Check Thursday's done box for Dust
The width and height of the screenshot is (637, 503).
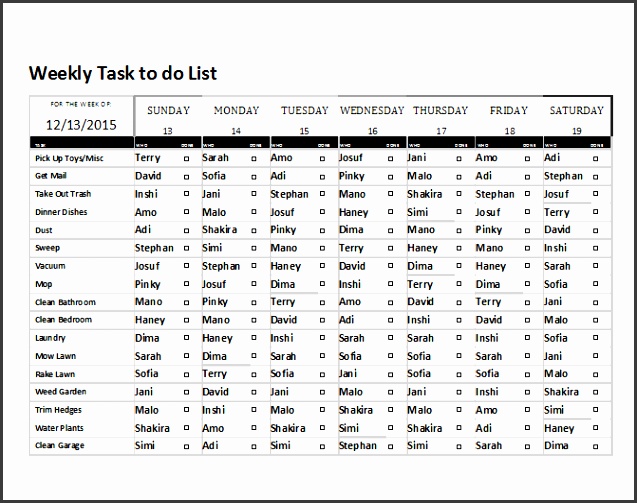tap(459, 231)
